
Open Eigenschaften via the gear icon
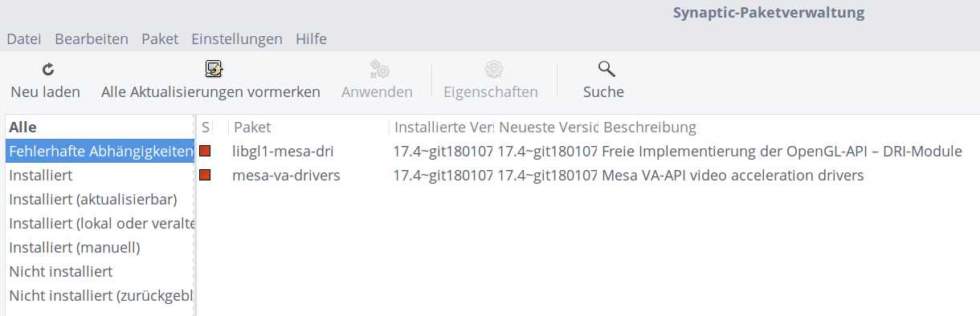point(494,68)
